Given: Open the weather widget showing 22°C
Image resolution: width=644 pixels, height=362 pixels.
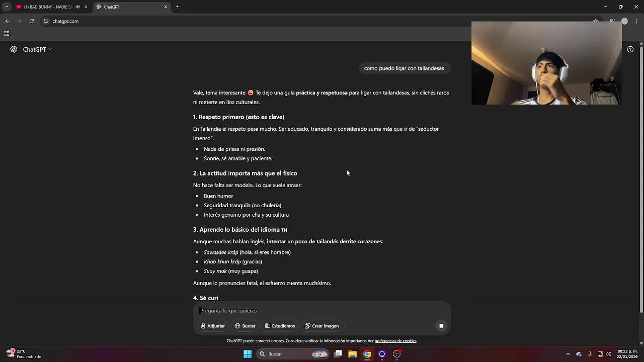Looking at the screenshot, I should pos(23,354).
